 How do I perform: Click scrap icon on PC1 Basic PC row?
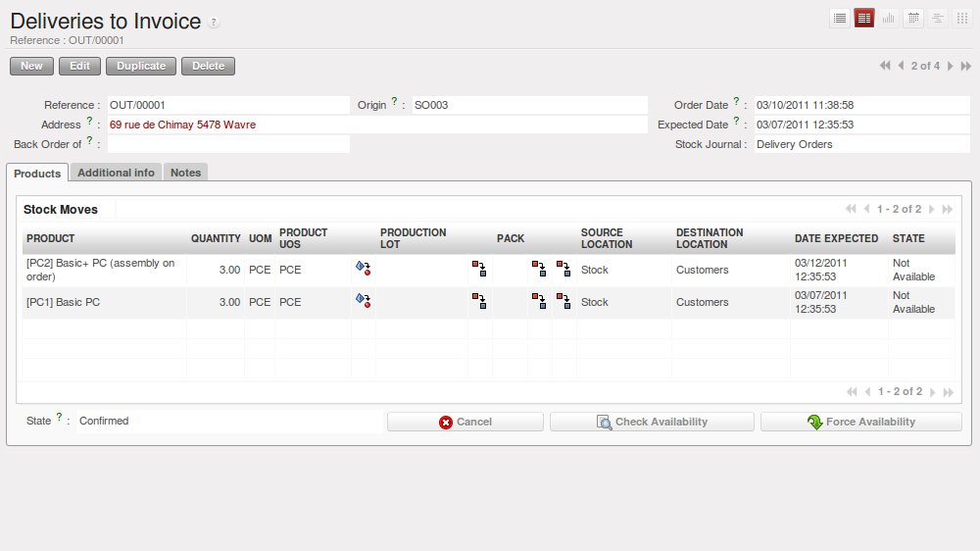click(363, 302)
